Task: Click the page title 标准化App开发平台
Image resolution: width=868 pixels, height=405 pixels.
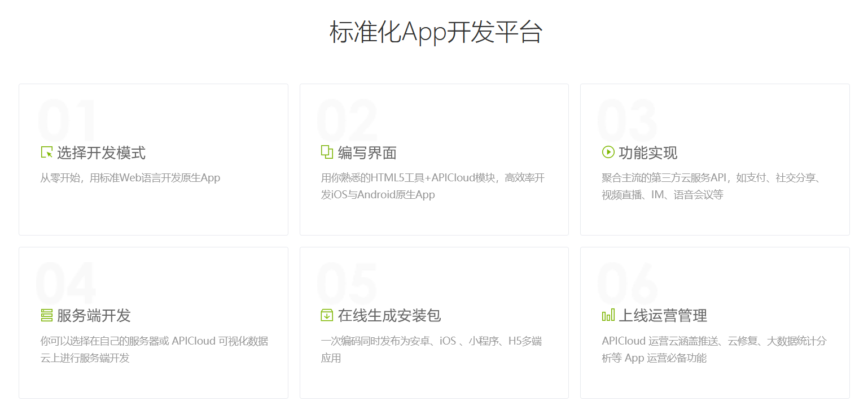Action: coord(436,32)
